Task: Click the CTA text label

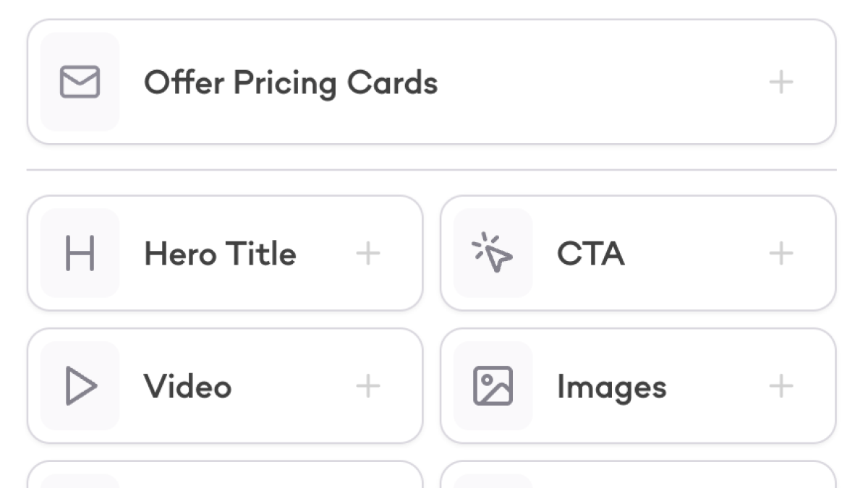Action: point(590,254)
